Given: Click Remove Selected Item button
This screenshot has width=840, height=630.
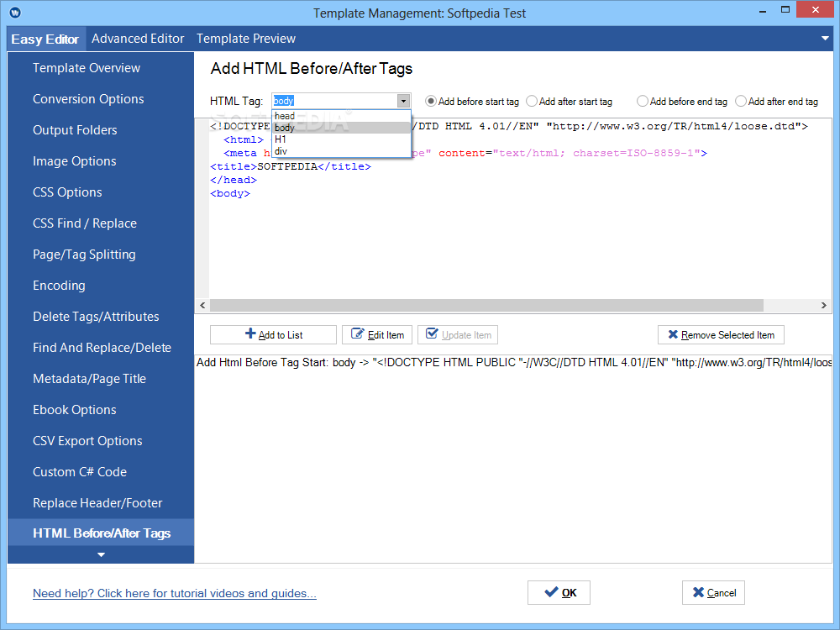Looking at the screenshot, I should point(721,335).
